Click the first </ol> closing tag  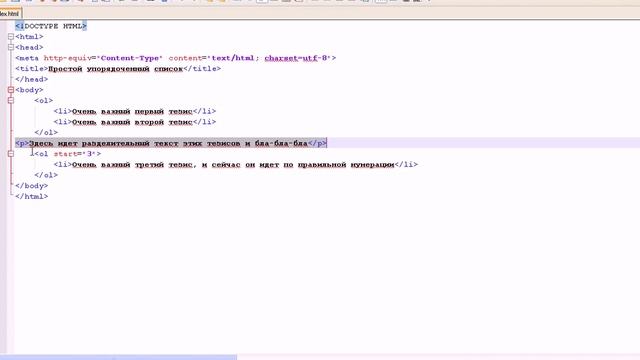(x=46, y=132)
